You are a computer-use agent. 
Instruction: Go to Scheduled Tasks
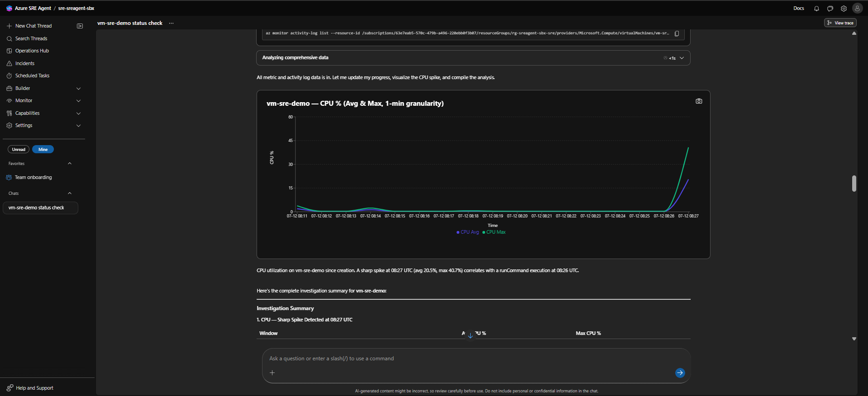coord(32,75)
